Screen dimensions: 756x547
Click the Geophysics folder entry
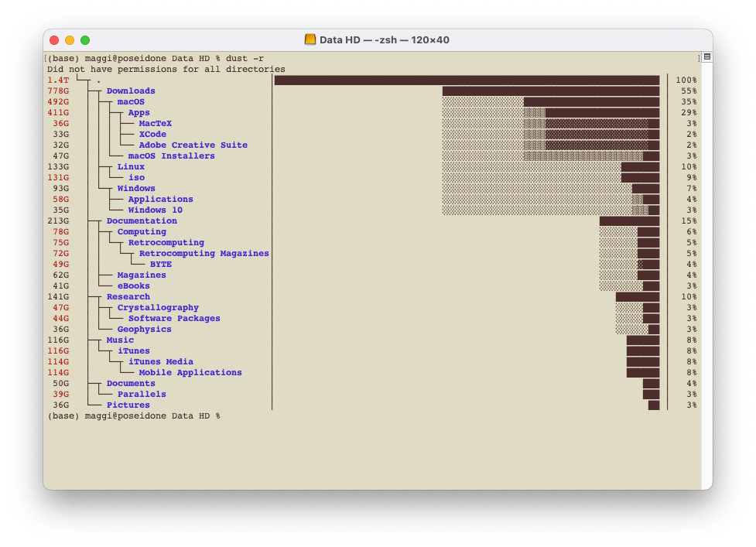pyautogui.click(x=144, y=330)
